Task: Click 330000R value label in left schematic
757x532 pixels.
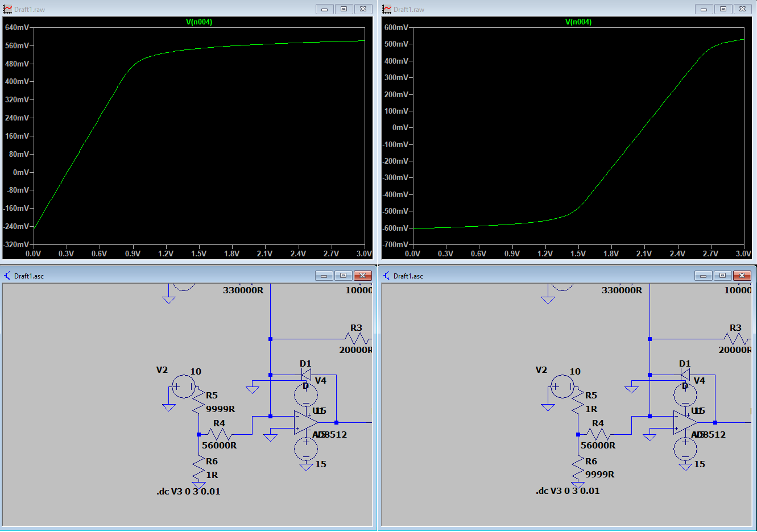Action: pyautogui.click(x=243, y=290)
